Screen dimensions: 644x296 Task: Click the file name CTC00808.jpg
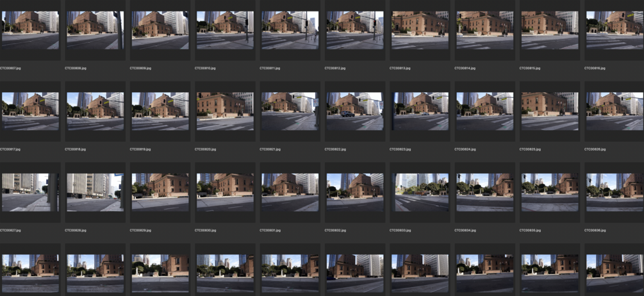click(x=76, y=68)
